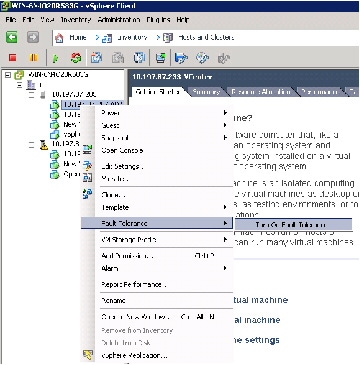Click the link ending in 'al machine'
Screen dimensions: 360x365
(x=257, y=320)
